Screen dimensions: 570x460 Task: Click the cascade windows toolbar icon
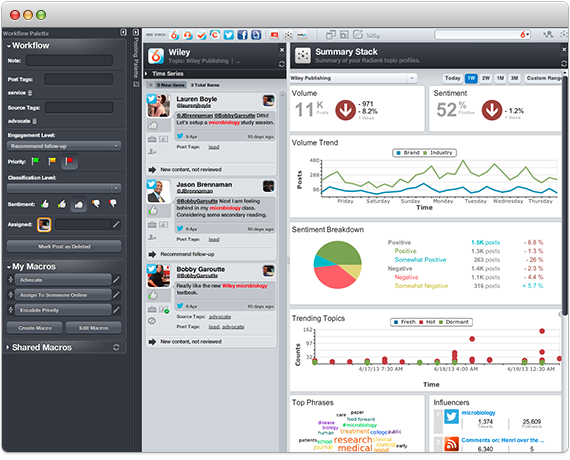330,35
